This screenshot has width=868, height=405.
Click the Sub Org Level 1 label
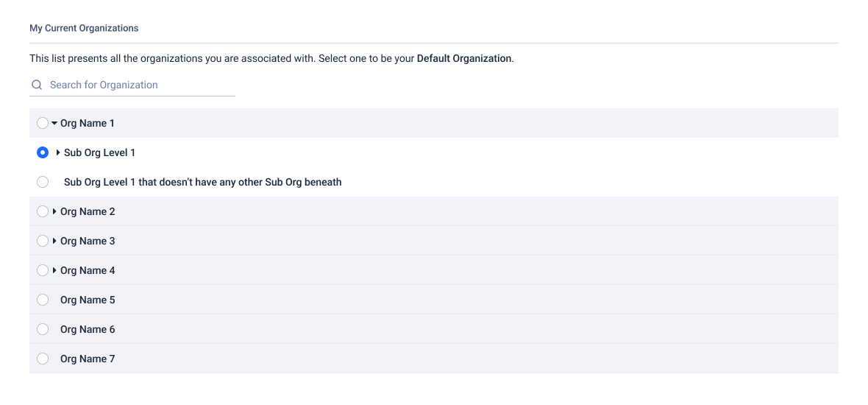tap(99, 152)
